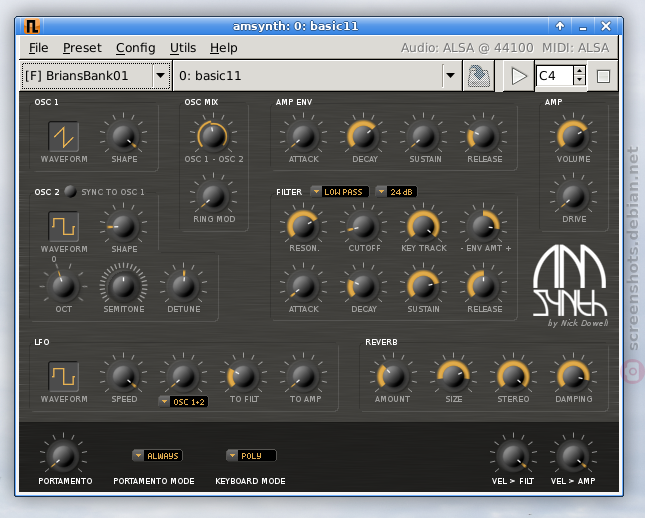
Task: Click the Filter envelope Attack knob
Action: 303,286
